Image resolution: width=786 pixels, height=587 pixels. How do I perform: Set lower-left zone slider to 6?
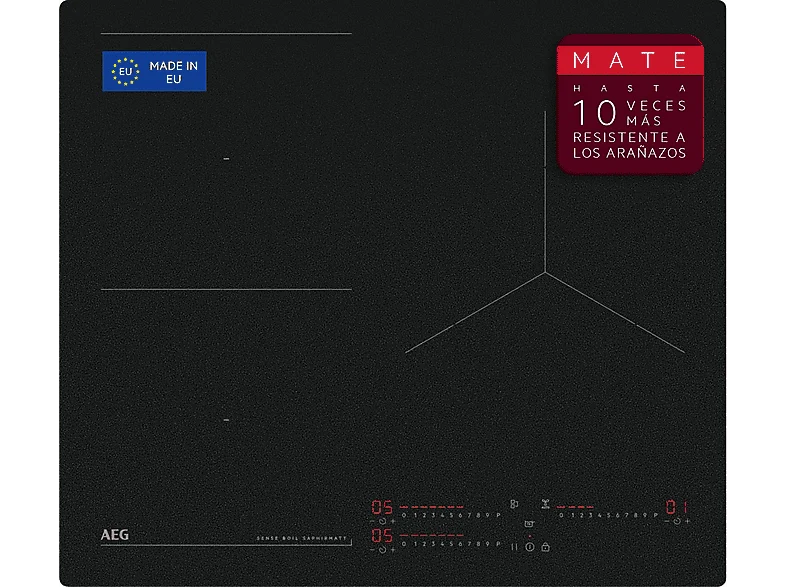click(460, 544)
